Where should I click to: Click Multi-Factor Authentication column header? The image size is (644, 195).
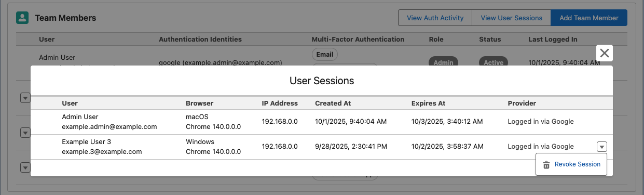coord(358,39)
